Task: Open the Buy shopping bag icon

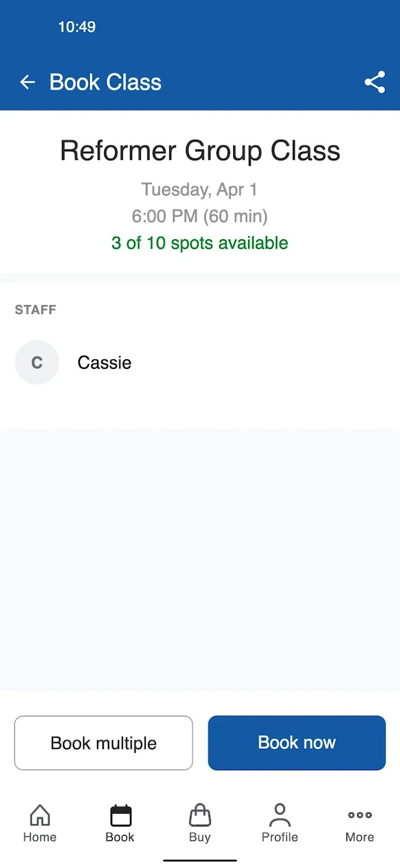Action: pos(200,816)
